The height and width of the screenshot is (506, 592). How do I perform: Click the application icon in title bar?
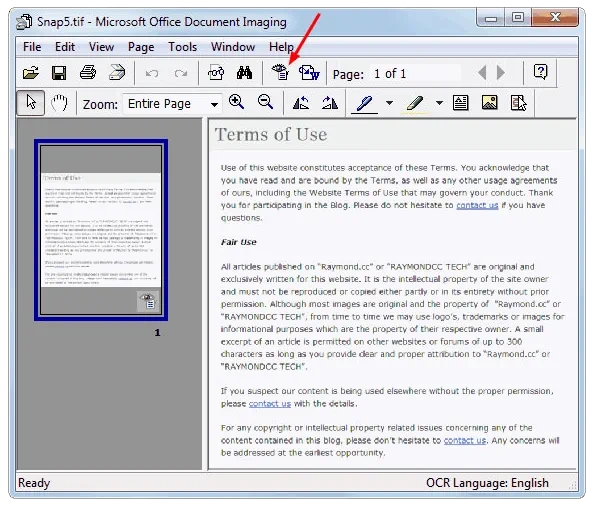click(x=24, y=22)
